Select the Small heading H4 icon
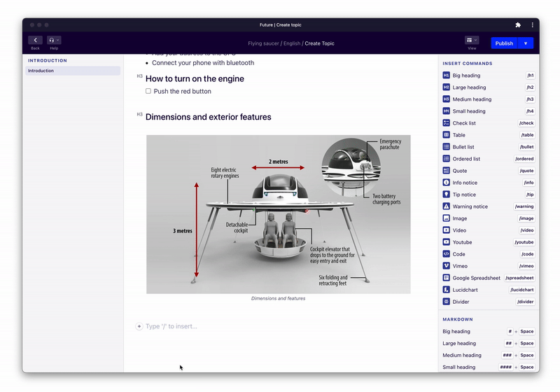The image size is (560, 392). click(x=446, y=111)
